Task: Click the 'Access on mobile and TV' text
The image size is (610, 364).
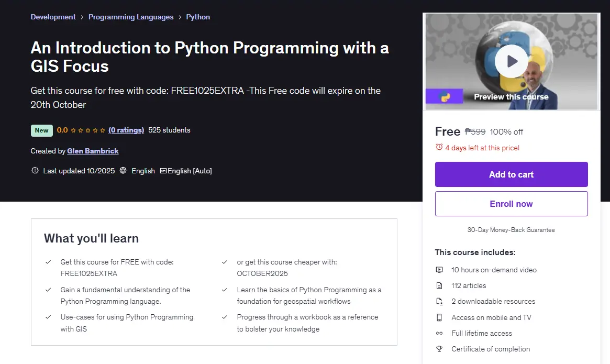Action: coord(491,317)
